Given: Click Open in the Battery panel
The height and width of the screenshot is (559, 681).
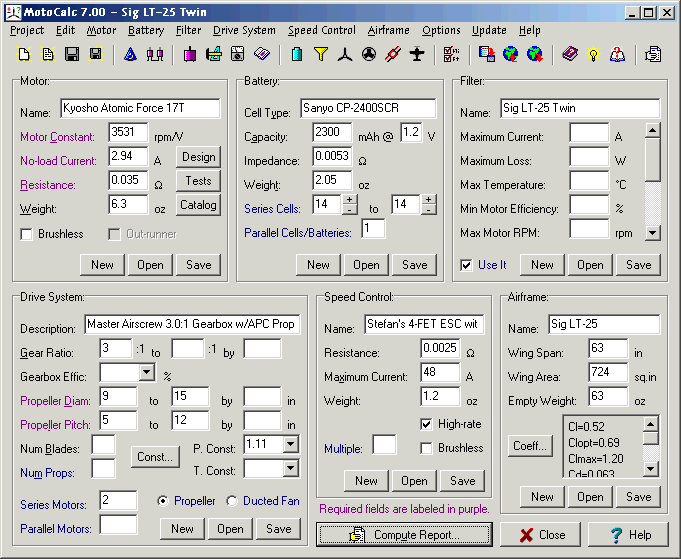Looking at the screenshot, I should (x=366, y=265).
